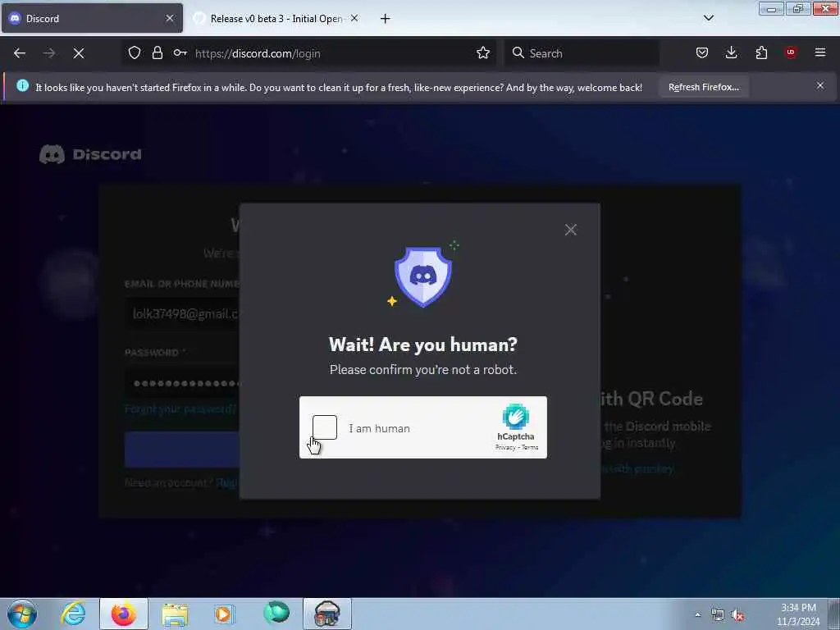Open the uBlock Origin extension icon

(x=791, y=52)
